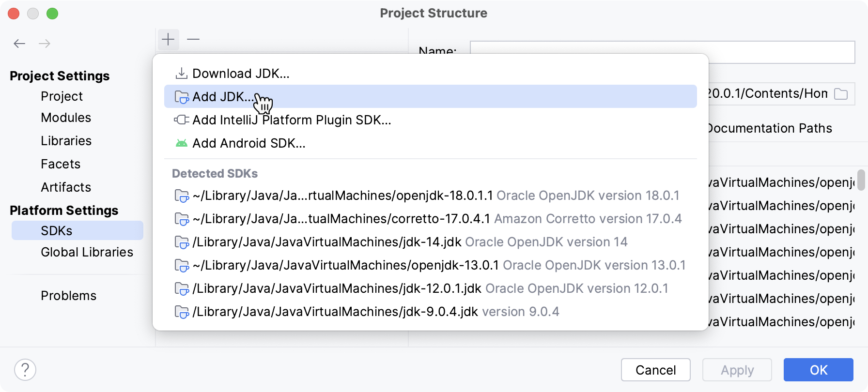Image resolution: width=868 pixels, height=392 pixels.
Task: Browse the JDK home path with the folder icon
Action: click(x=841, y=94)
